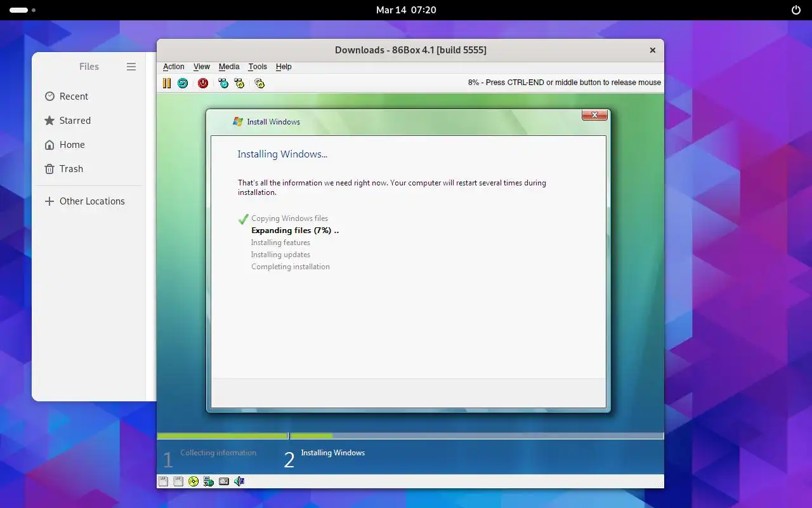
Task: Click the CD-ROM disc status bar icon
Action: tap(193, 481)
